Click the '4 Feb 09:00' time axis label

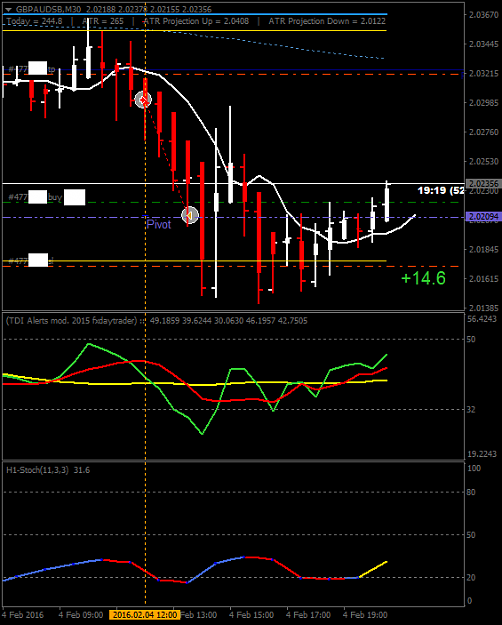[x=81, y=615]
